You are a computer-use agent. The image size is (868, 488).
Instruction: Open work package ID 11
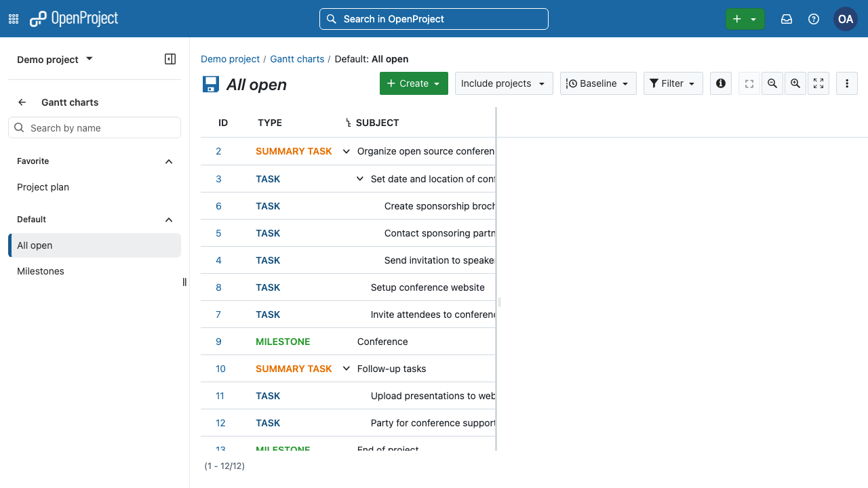click(x=220, y=396)
